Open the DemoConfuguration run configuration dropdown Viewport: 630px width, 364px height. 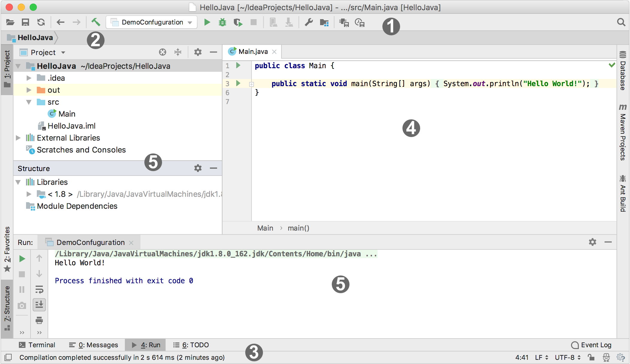pos(152,22)
